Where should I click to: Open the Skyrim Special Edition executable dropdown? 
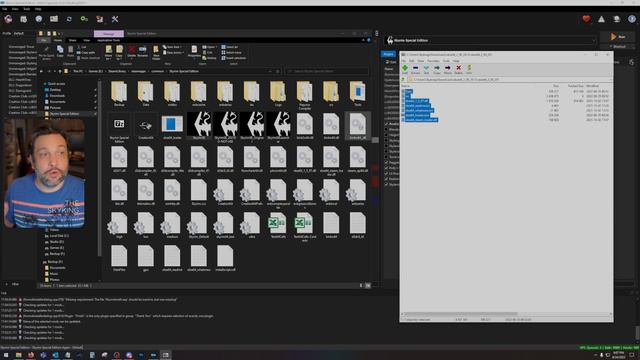[490, 40]
